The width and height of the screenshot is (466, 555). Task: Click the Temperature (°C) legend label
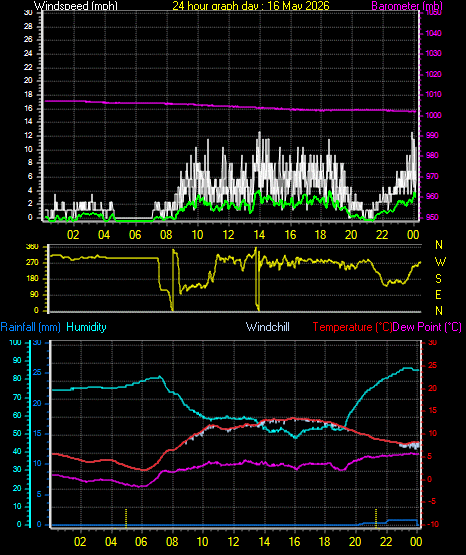pos(352,327)
